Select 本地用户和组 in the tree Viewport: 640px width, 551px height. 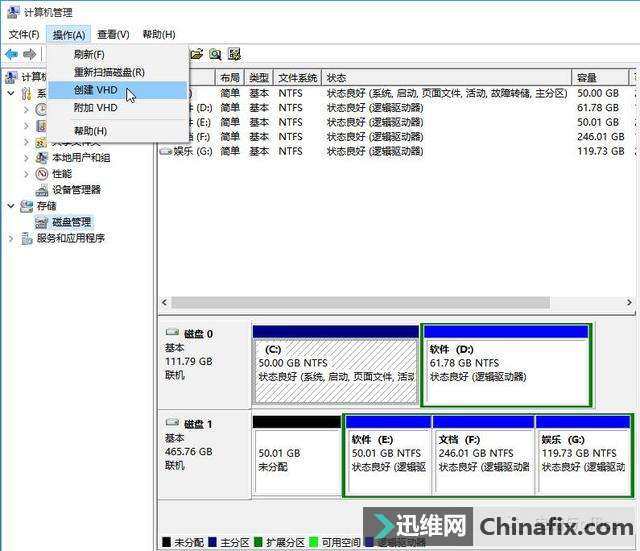point(81,158)
